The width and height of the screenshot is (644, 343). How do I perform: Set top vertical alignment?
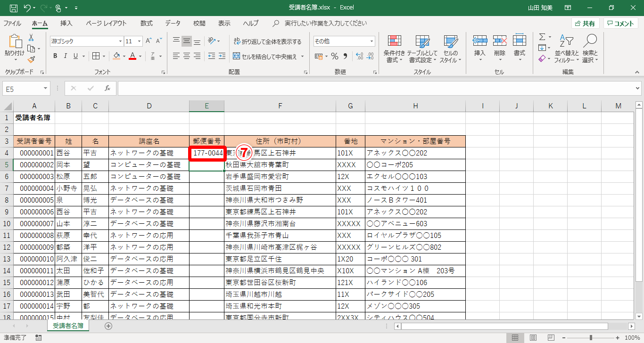tap(176, 41)
